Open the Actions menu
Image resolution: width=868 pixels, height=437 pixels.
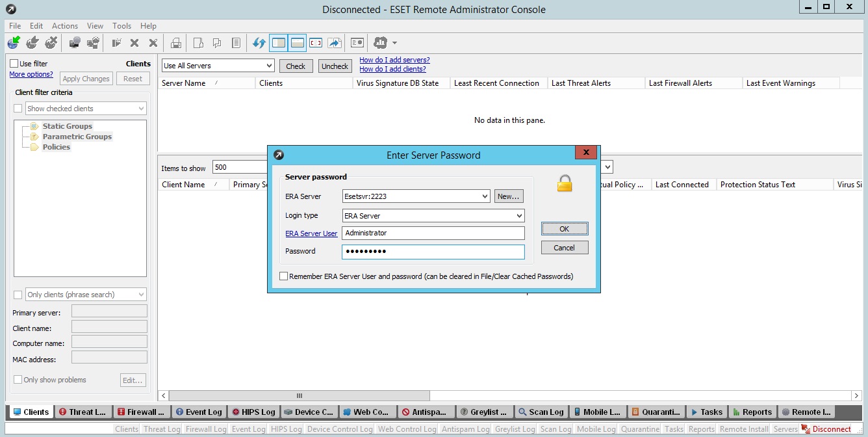coord(65,26)
